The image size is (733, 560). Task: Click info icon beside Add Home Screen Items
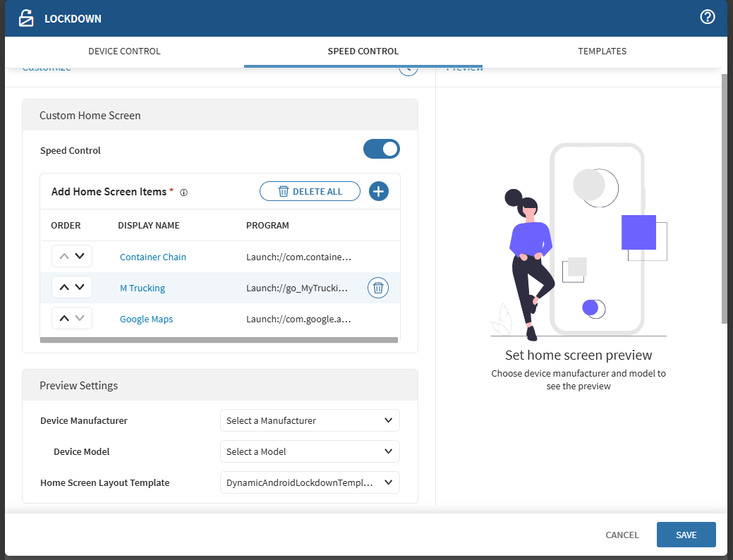click(183, 193)
